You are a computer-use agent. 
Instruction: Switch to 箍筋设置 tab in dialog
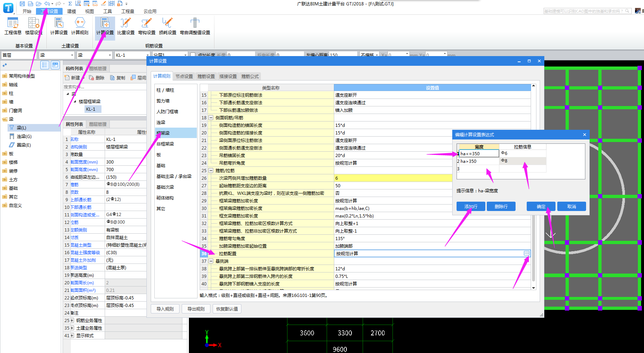pyautogui.click(x=206, y=76)
